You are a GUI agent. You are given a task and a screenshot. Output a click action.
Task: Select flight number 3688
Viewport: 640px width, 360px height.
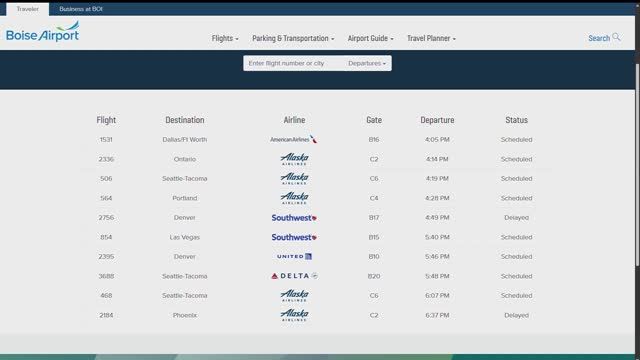pyautogui.click(x=106, y=276)
